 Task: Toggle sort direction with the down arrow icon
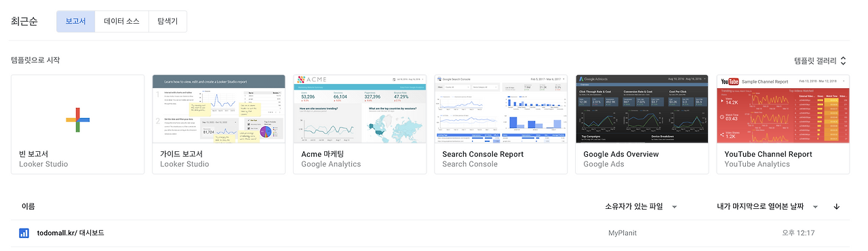836,206
